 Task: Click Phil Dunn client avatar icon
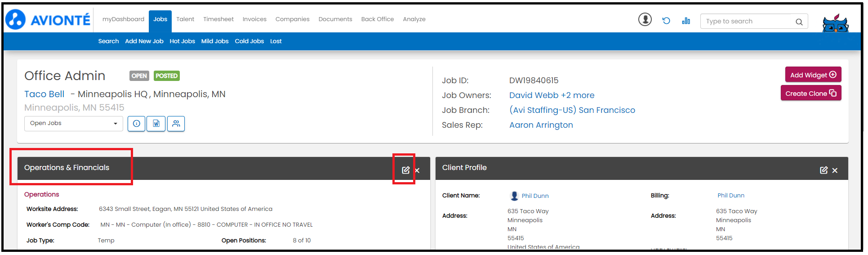click(514, 196)
